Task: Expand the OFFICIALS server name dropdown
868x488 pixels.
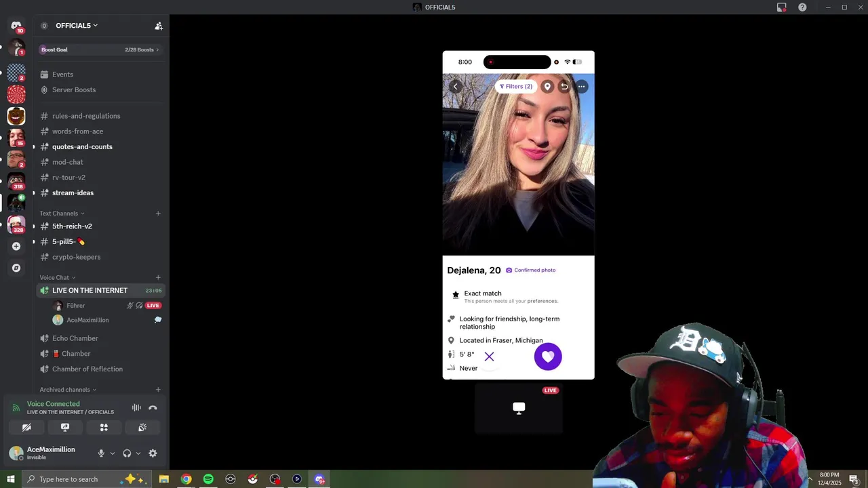Action: pyautogui.click(x=77, y=26)
